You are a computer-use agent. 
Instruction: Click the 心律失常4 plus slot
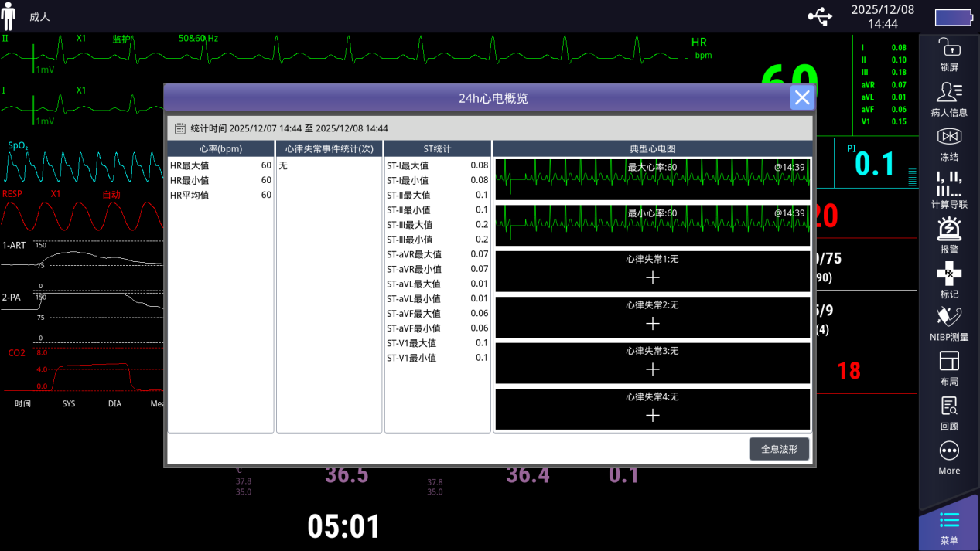pyautogui.click(x=652, y=415)
